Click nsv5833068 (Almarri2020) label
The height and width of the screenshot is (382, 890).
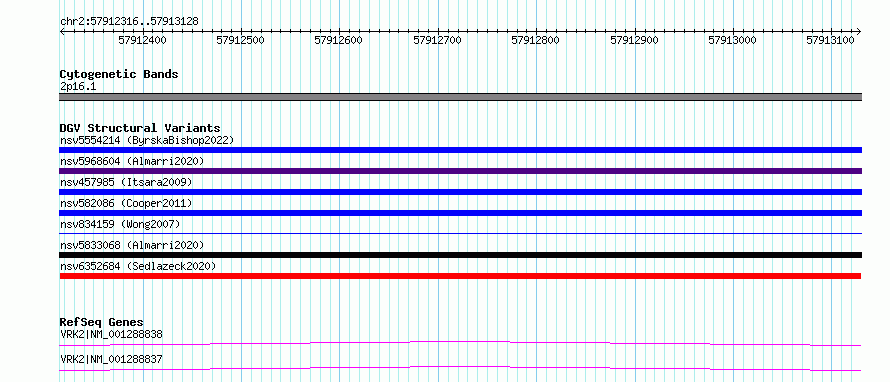[x=132, y=245]
